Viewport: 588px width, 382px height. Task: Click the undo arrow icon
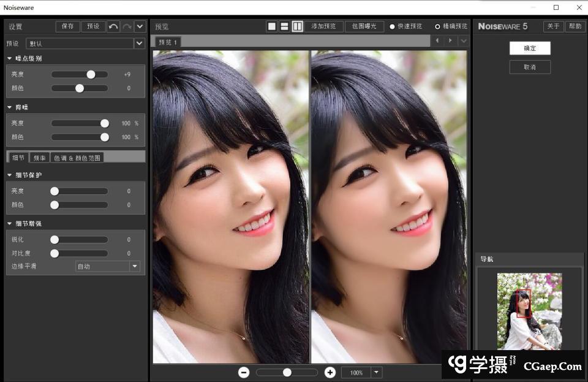pos(113,26)
